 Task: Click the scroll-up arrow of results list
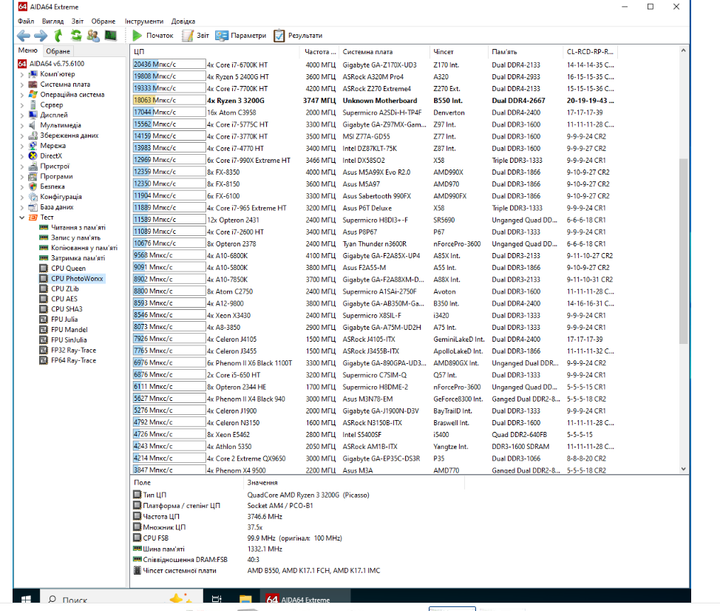tap(683, 50)
